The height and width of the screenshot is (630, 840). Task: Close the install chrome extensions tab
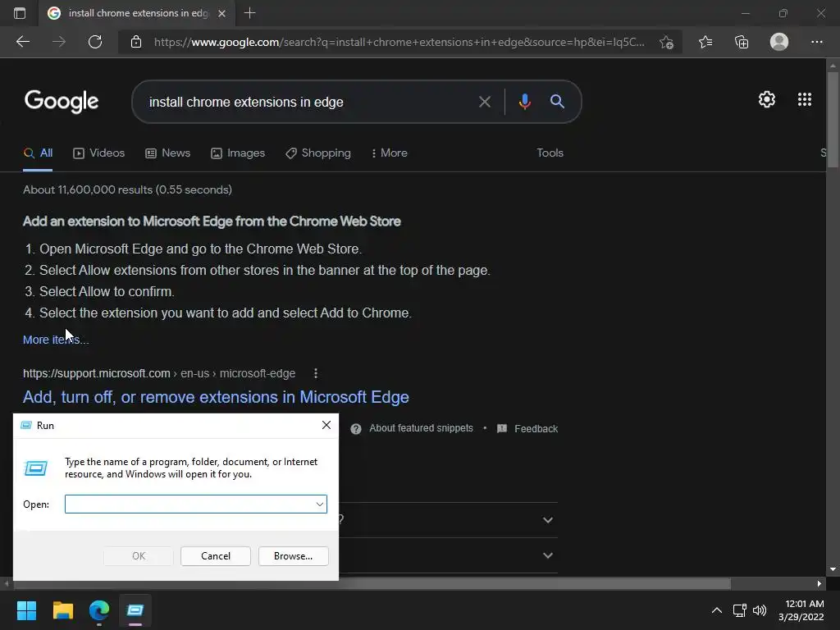221,13
